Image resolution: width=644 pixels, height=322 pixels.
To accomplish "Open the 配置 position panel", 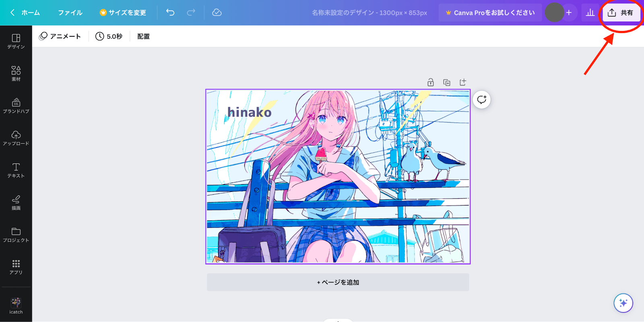I will click(x=143, y=36).
